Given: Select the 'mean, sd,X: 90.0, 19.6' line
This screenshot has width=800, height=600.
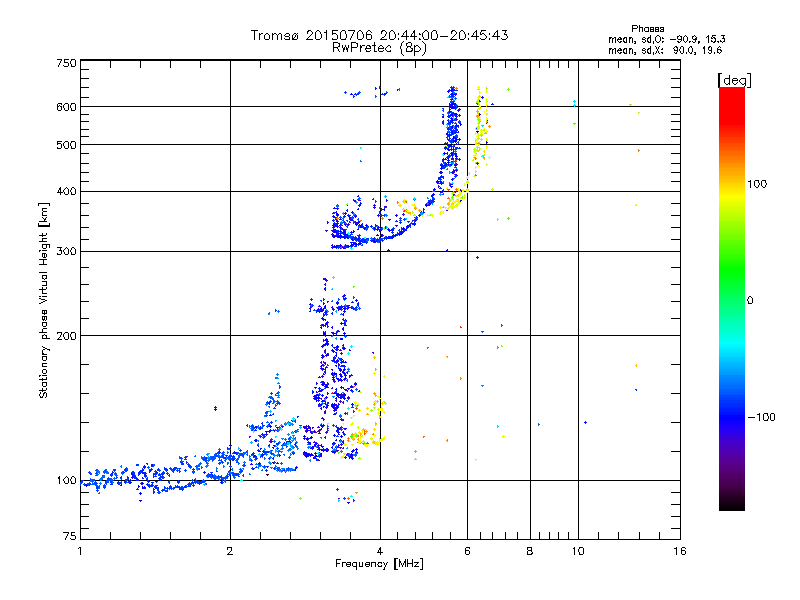Looking at the screenshot, I should click(x=665, y=50).
